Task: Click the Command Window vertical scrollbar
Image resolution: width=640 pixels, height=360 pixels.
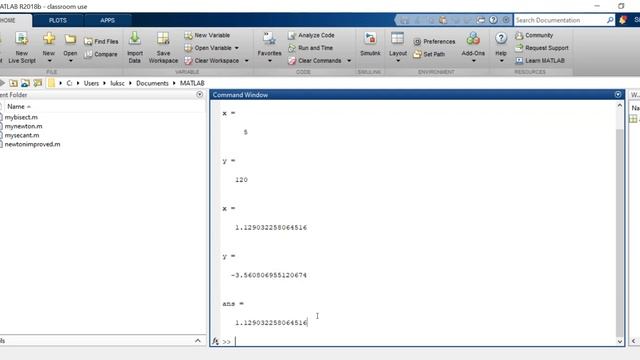Action: (620, 222)
